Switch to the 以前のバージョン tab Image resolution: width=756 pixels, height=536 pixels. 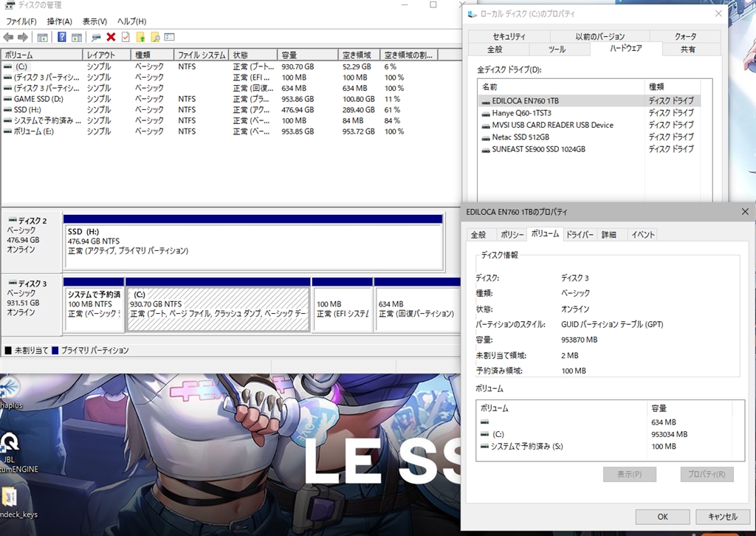click(599, 36)
